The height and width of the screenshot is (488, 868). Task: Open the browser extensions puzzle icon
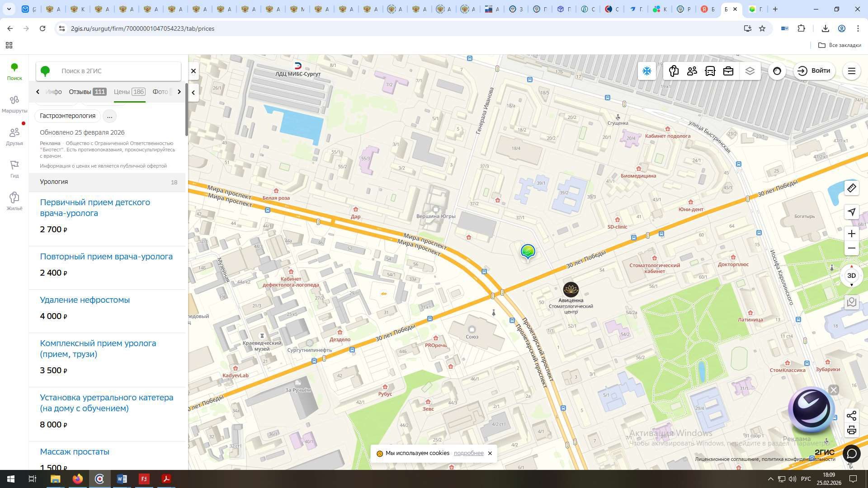coord(802,28)
